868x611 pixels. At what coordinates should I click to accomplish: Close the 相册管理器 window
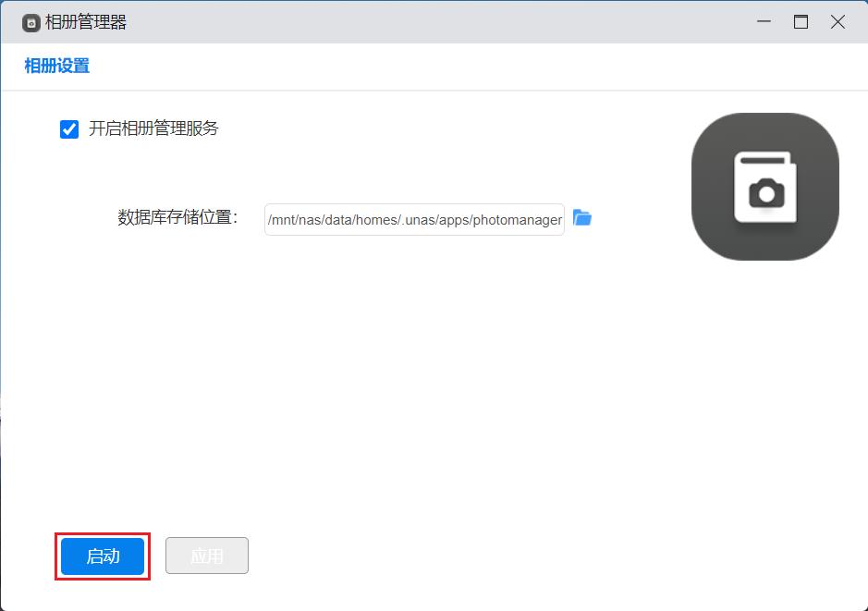pyautogui.click(x=837, y=22)
